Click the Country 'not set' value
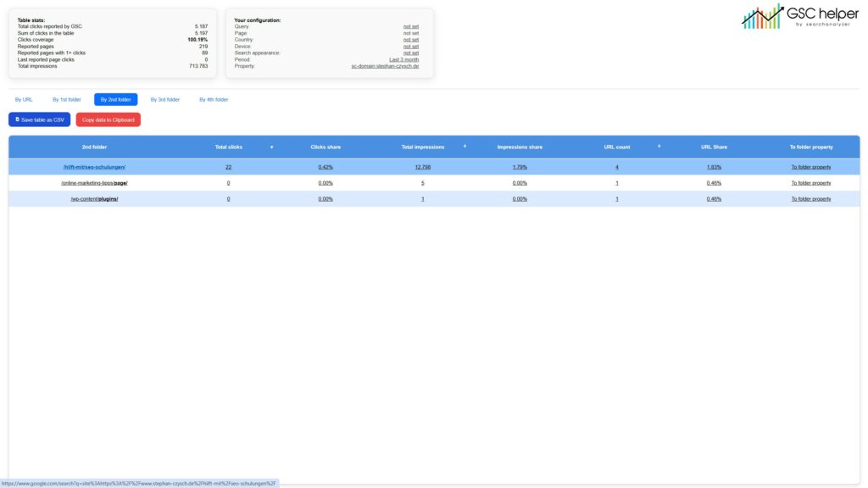This screenshot has width=868, height=488. click(411, 40)
